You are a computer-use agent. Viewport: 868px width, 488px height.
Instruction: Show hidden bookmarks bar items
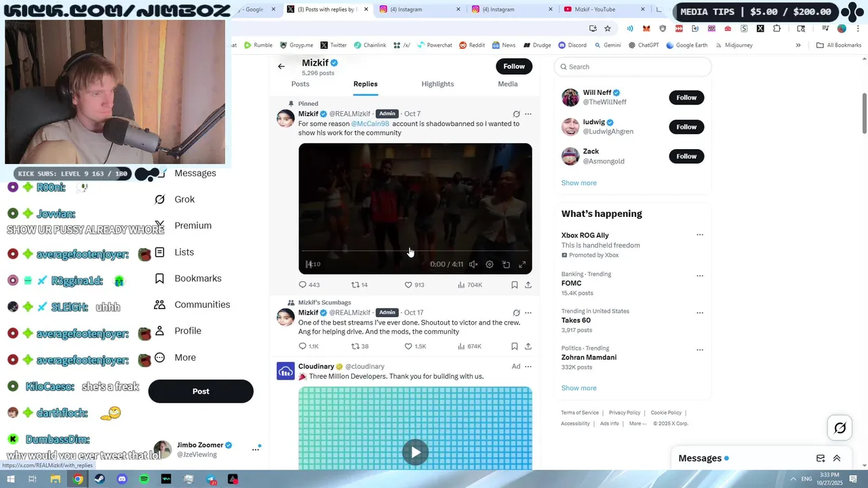point(798,45)
